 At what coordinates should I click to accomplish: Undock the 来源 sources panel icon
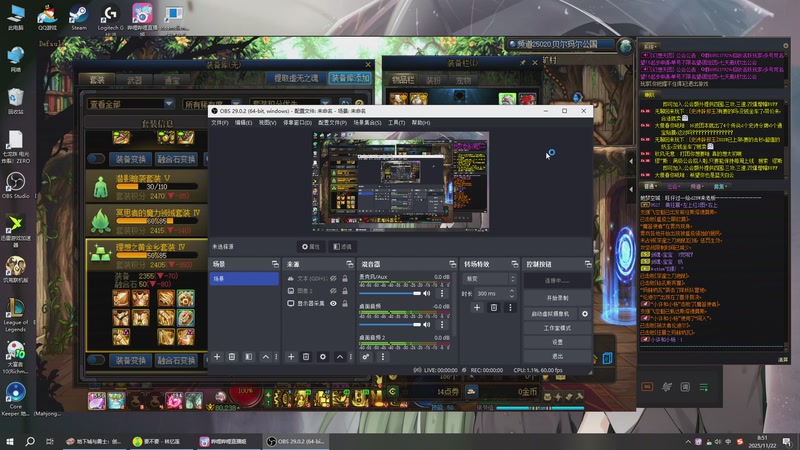click(x=349, y=264)
